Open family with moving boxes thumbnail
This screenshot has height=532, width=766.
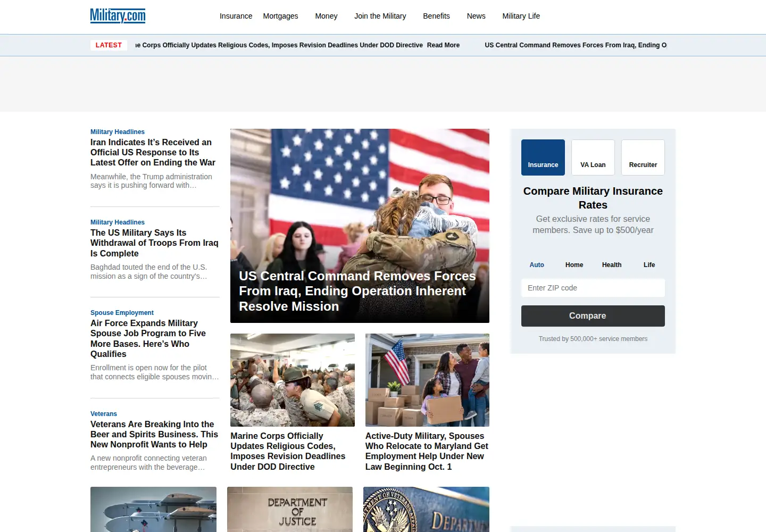[x=427, y=380]
